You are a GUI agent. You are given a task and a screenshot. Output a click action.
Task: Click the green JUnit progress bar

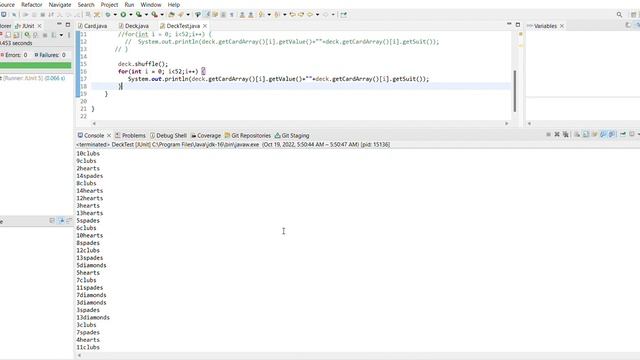tap(36, 64)
